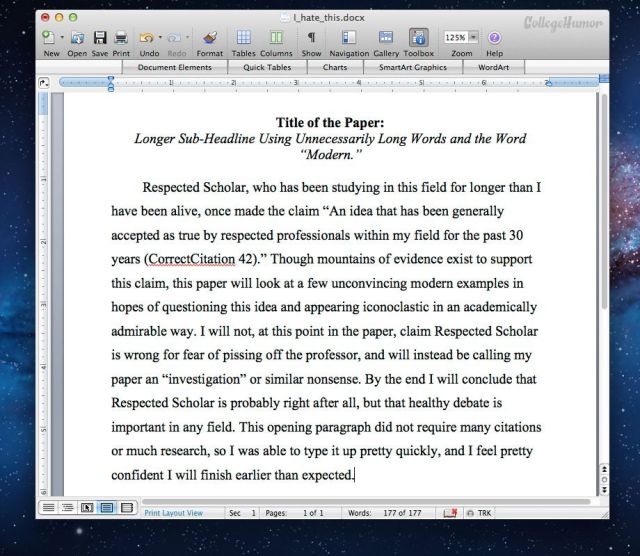Switch to Outline view button

coord(68,507)
